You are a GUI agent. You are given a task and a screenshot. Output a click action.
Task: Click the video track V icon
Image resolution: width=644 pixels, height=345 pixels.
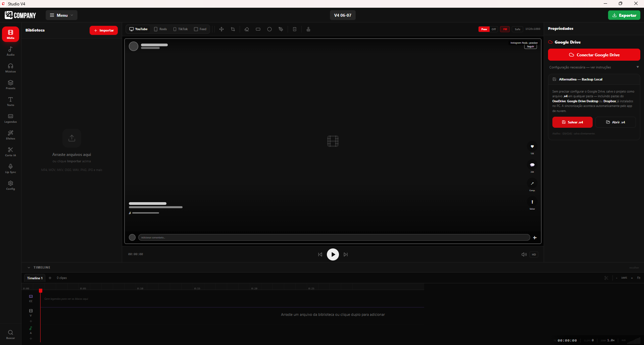click(x=31, y=311)
